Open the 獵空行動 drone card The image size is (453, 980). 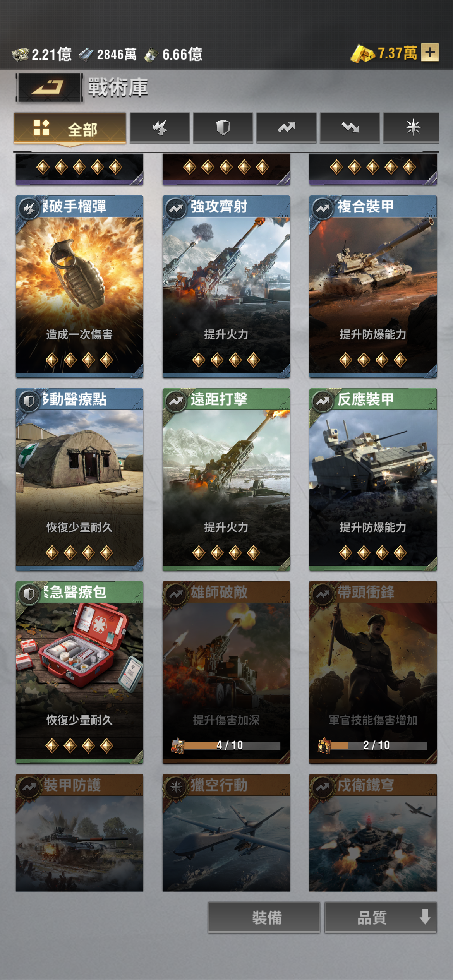coord(226,833)
